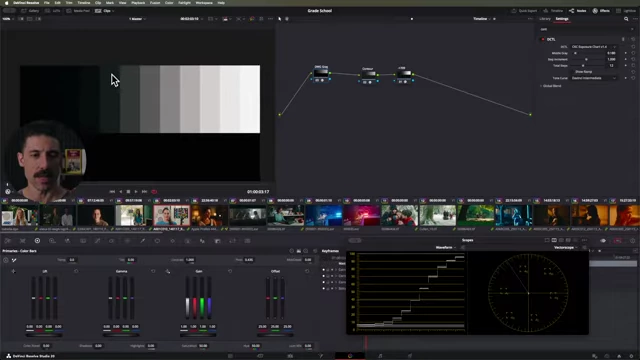Reset the Total Steps parameter

[x=633, y=65]
